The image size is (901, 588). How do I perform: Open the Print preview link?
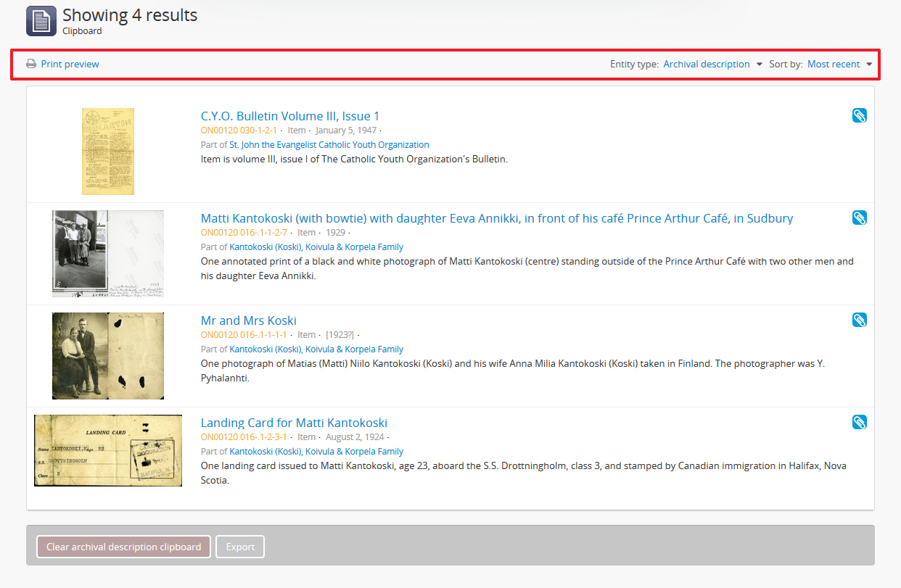click(x=70, y=64)
